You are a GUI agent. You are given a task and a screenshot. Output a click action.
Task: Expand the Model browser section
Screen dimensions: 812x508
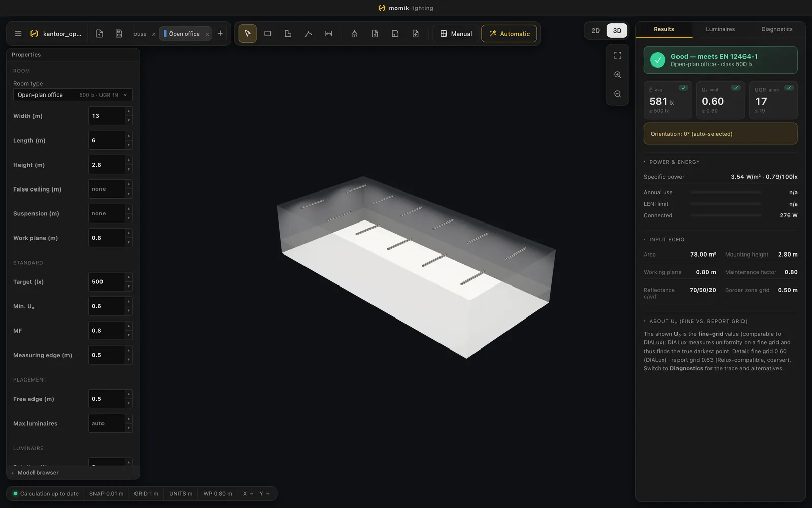[x=73, y=473]
